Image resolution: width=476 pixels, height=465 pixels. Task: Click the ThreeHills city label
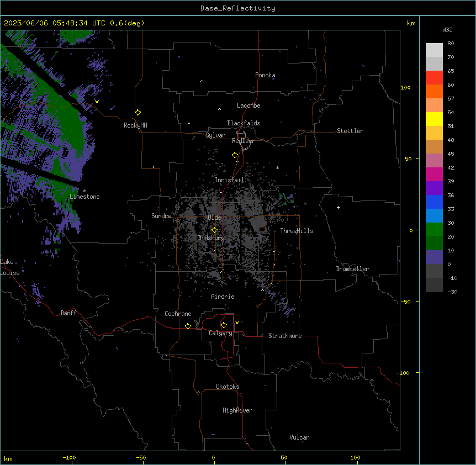(x=297, y=231)
